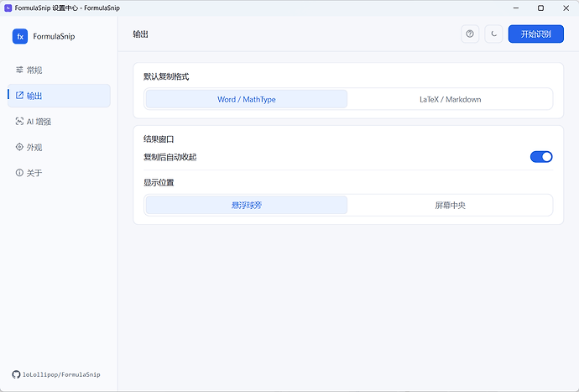Open the 关于 about tab
This screenshot has height=392, width=579.
(x=59, y=173)
